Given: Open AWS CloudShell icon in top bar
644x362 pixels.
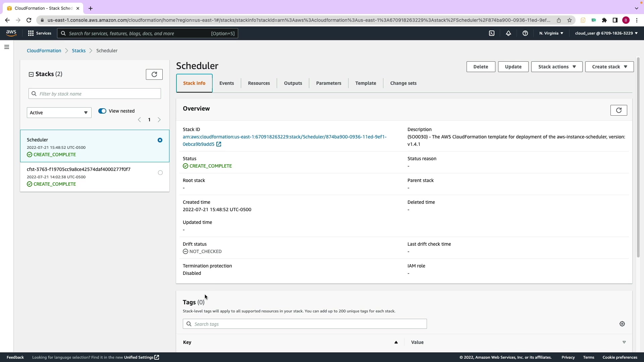Looking at the screenshot, I should tap(492, 33).
